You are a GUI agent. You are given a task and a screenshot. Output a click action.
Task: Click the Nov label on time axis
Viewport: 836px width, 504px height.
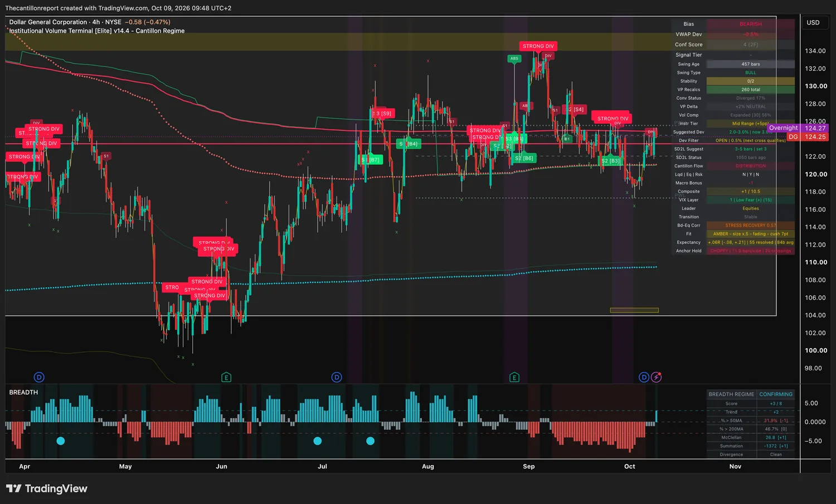[736, 467]
